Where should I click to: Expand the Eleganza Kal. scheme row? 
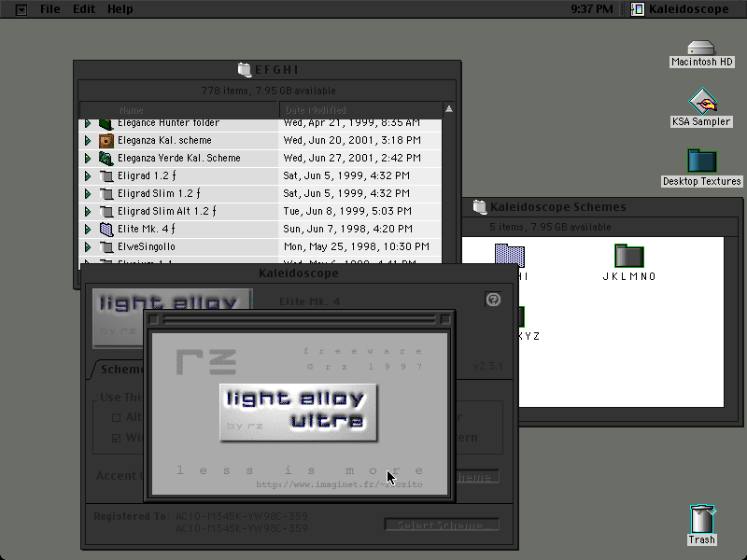[x=88, y=141]
